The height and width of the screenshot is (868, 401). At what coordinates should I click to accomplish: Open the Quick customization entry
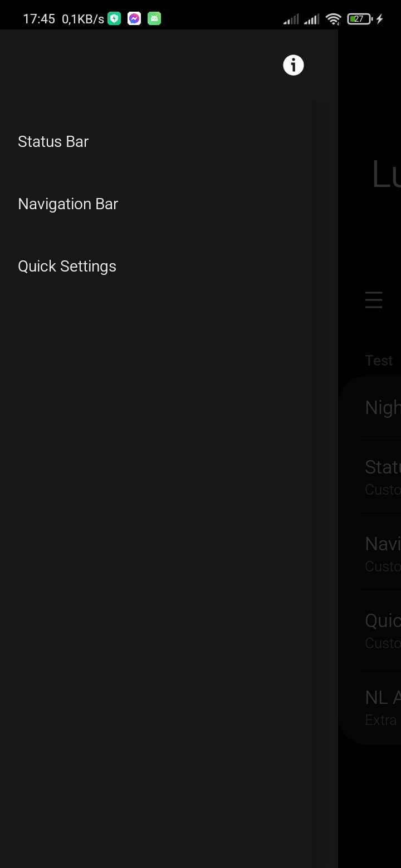382,629
